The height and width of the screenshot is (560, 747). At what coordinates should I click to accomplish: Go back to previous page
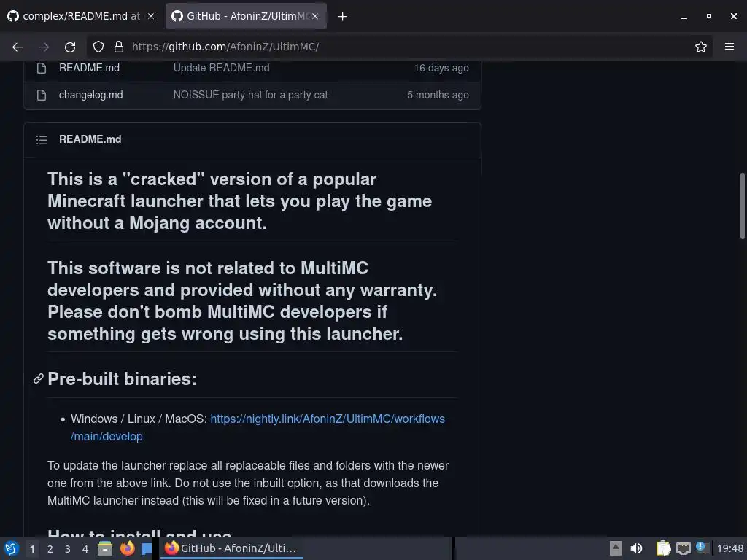point(18,47)
